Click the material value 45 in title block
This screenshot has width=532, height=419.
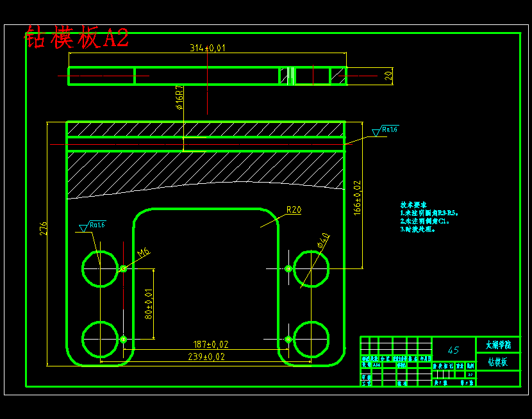453,350
